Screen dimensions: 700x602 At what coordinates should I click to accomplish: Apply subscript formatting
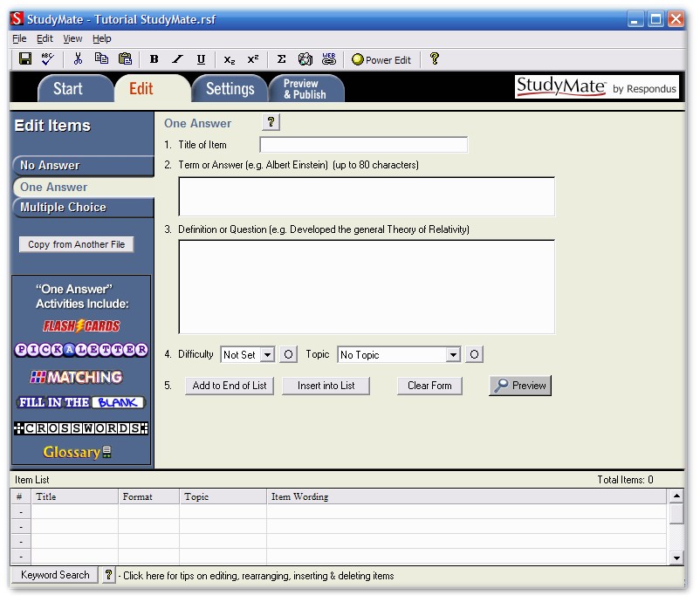click(230, 59)
